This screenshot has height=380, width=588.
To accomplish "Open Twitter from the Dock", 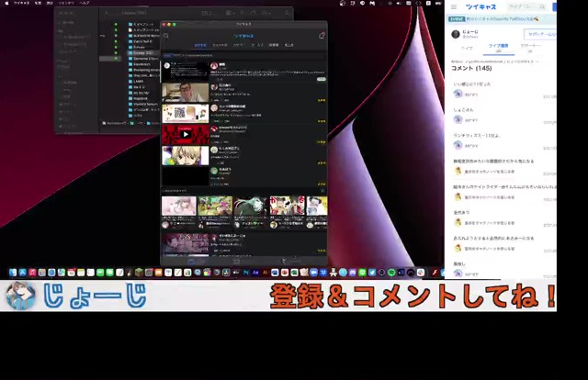I will point(372,273).
